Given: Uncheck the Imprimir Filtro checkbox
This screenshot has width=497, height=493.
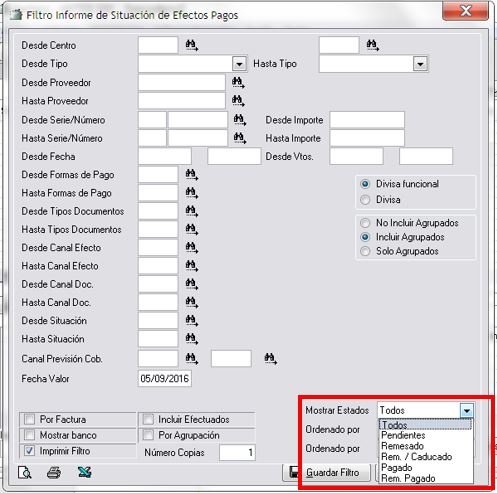Looking at the screenshot, I should pos(30,451).
